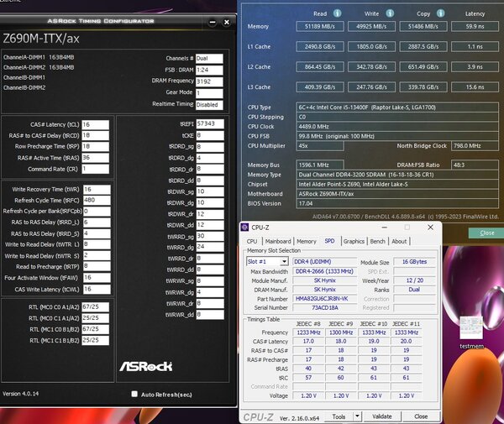Click the Channels # Dual field

(209, 59)
